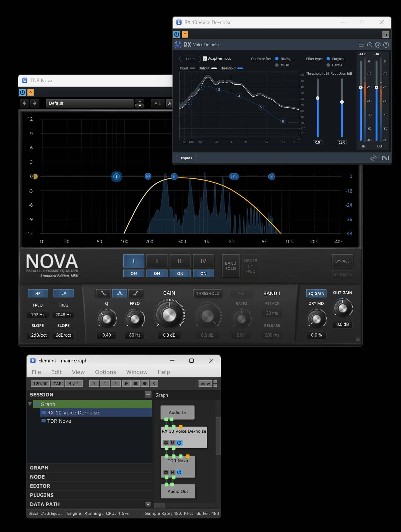Screen dimensions: 401x532
Task: Select high shelf filter shape in Nova
Action: (136, 293)
